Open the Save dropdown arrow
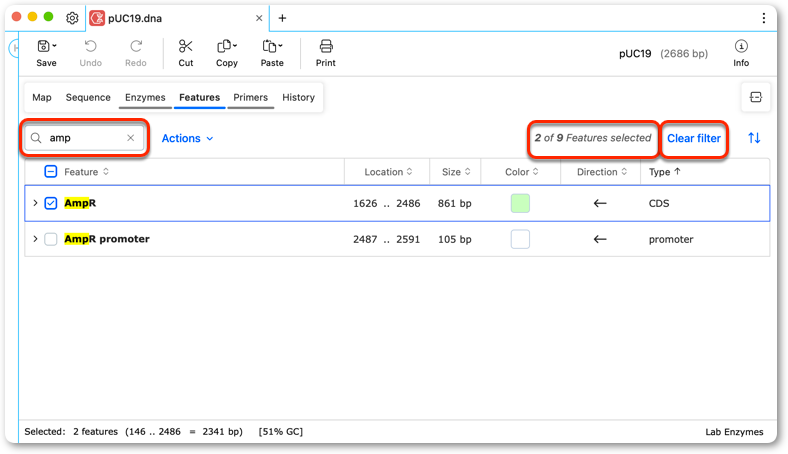788x454 pixels. click(x=54, y=46)
